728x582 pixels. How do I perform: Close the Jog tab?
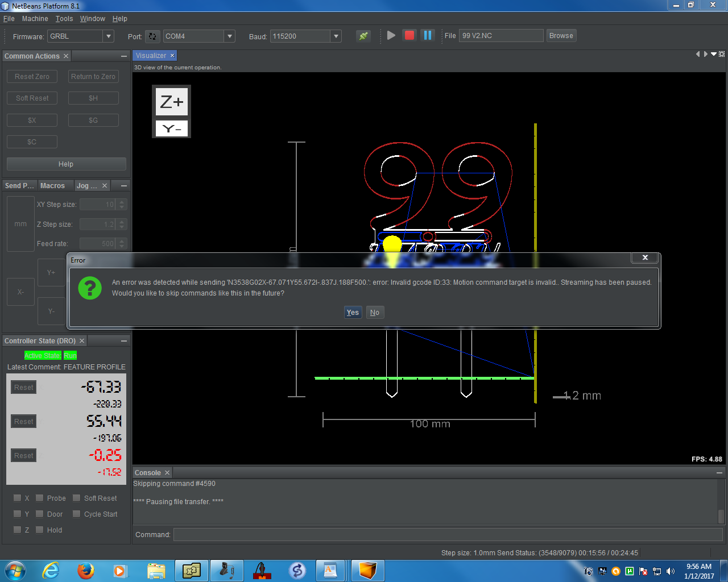tap(105, 186)
